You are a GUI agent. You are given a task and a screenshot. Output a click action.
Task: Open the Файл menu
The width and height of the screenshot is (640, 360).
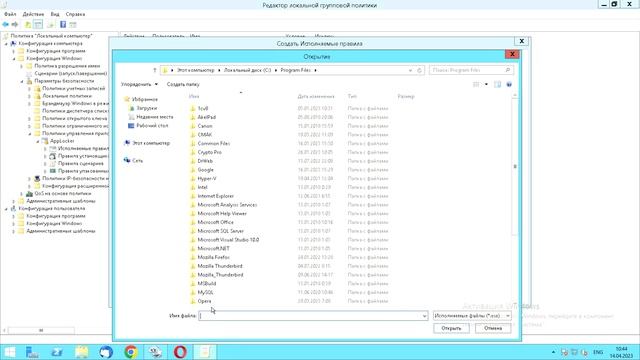[10, 14]
